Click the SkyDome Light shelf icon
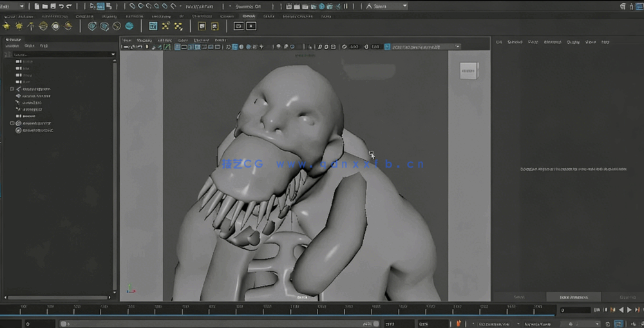644x328 pixels. point(43,26)
